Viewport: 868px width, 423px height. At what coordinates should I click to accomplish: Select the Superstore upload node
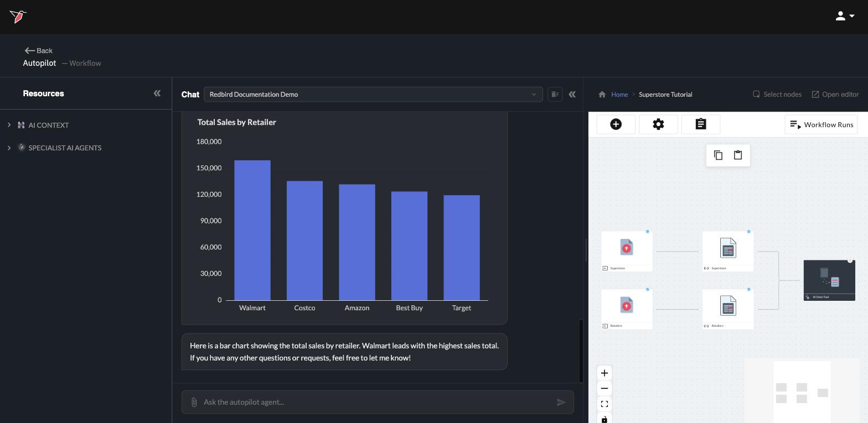coord(627,252)
